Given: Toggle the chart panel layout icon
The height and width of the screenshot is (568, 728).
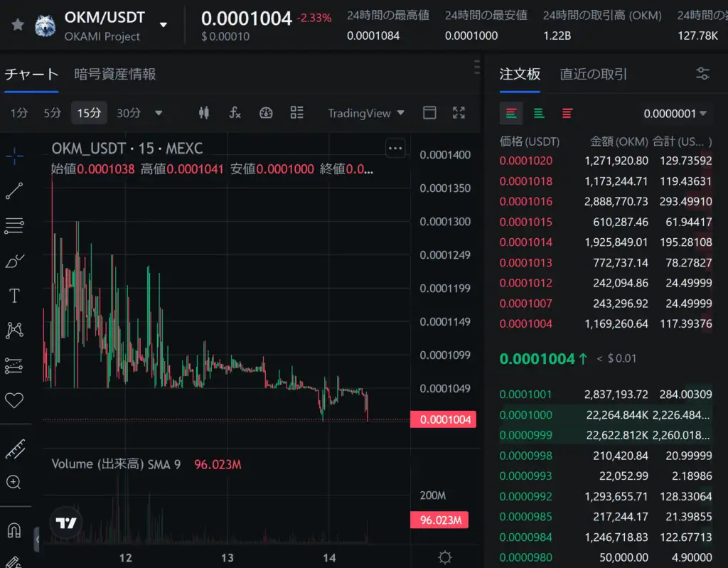Looking at the screenshot, I should coord(429,113).
